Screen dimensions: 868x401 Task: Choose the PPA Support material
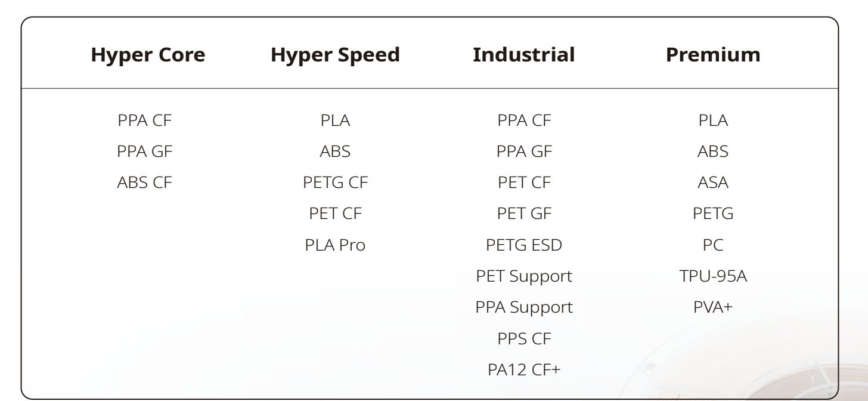524,307
